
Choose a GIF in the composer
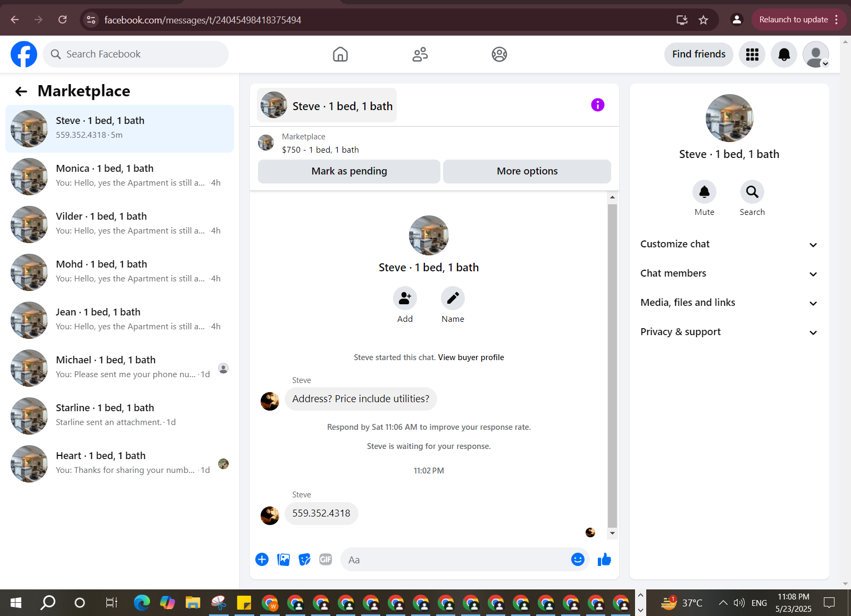[326, 560]
